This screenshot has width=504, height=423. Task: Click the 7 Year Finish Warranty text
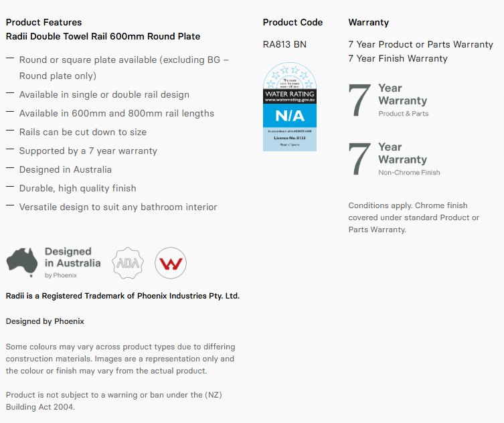click(398, 58)
